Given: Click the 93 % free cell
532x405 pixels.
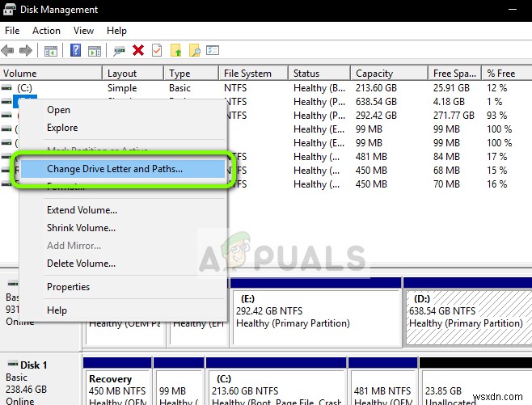Looking at the screenshot, I should 496,116.
